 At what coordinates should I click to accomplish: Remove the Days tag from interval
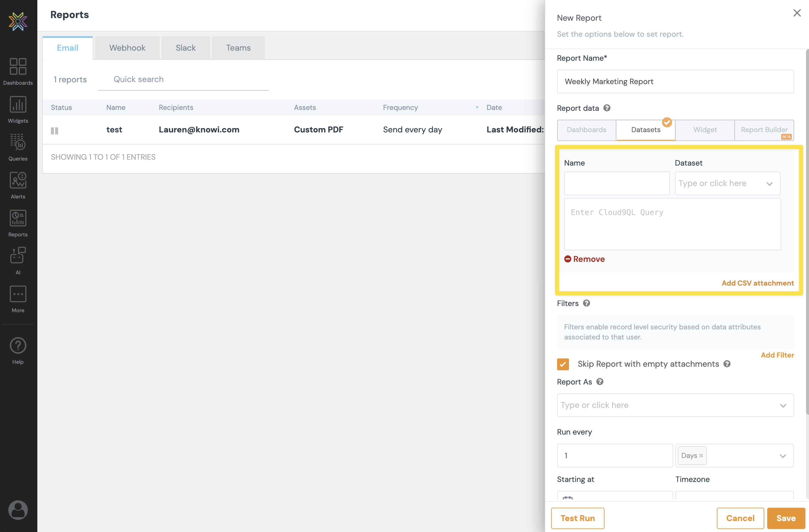point(701,456)
